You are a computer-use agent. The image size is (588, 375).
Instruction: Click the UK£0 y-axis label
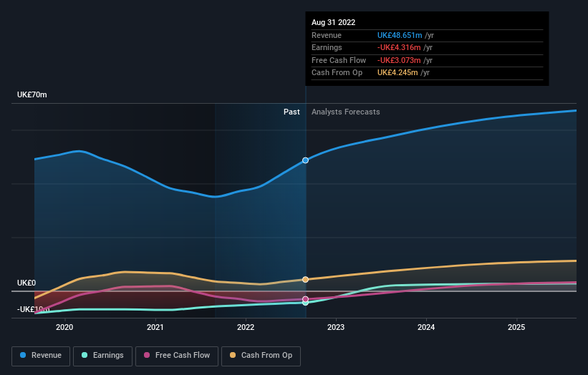(26, 283)
